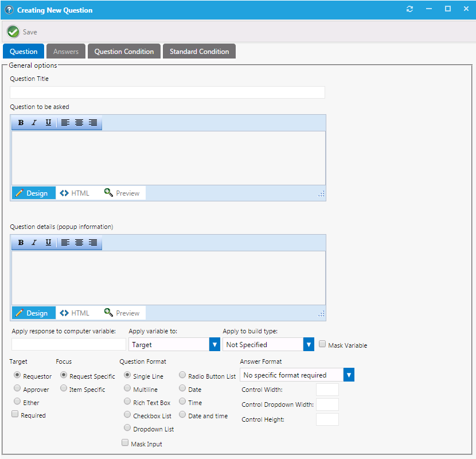Image resolution: width=476 pixels, height=459 pixels.
Task: Save the new question
Action: click(21, 32)
